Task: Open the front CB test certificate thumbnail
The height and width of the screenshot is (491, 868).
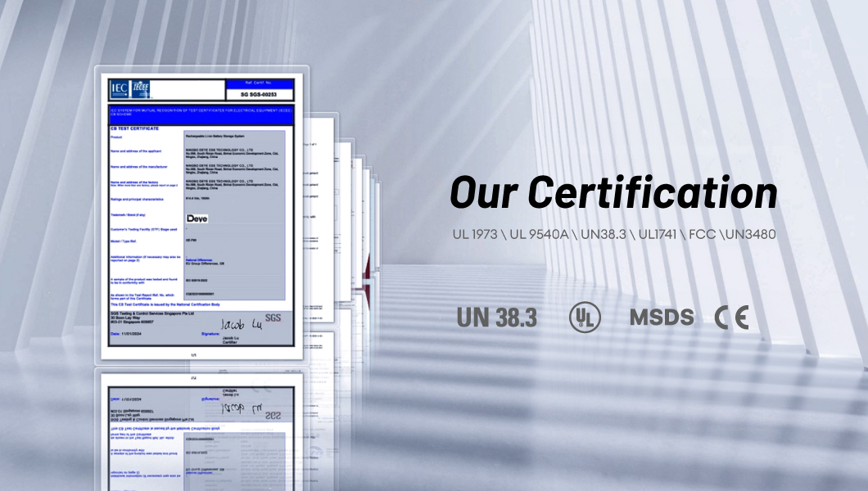Action: click(x=201, y=214)
